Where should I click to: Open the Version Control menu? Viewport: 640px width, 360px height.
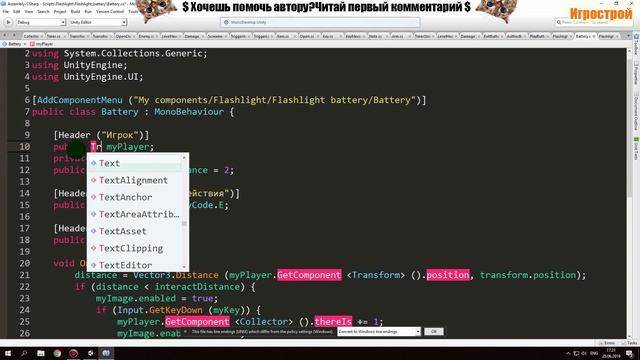(x=110, y=11)
